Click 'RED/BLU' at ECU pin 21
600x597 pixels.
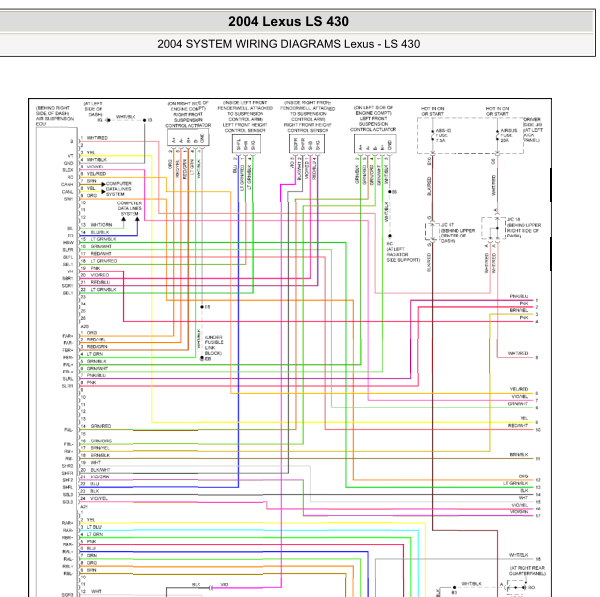click(100, 282)
